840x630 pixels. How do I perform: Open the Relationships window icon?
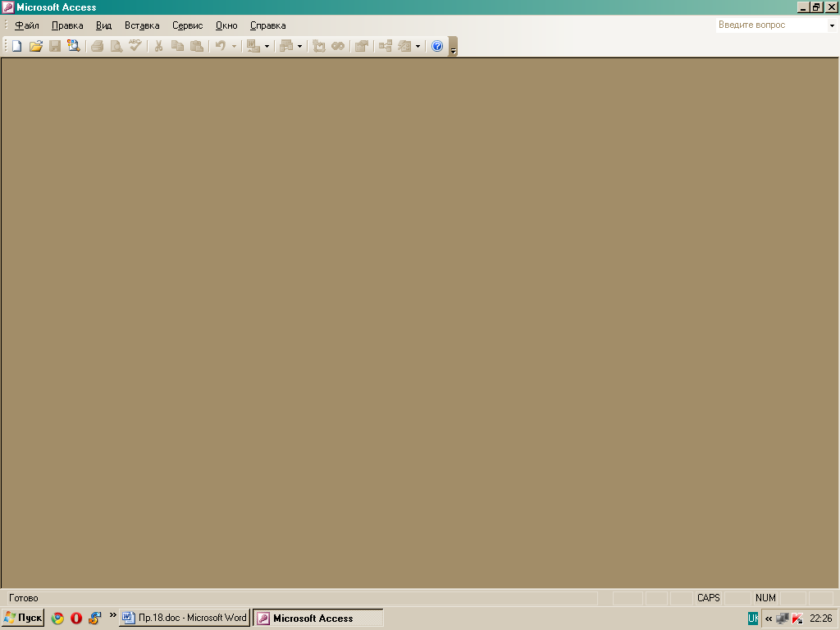tap(386, 46)
